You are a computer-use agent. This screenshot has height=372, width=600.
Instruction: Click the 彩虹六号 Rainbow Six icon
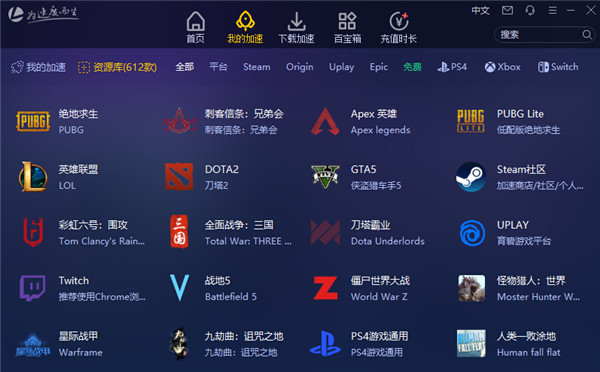33,232
